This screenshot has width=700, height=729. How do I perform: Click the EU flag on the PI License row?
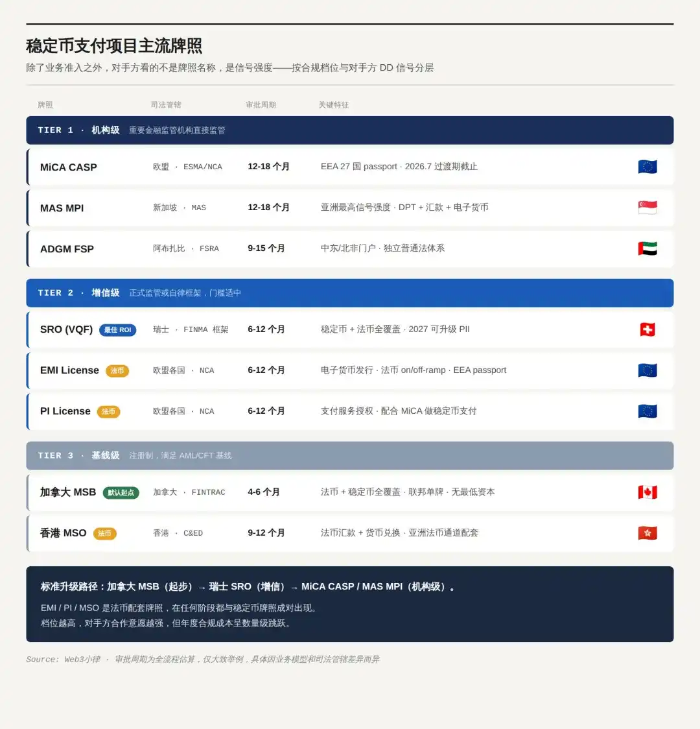pos(647,411)
